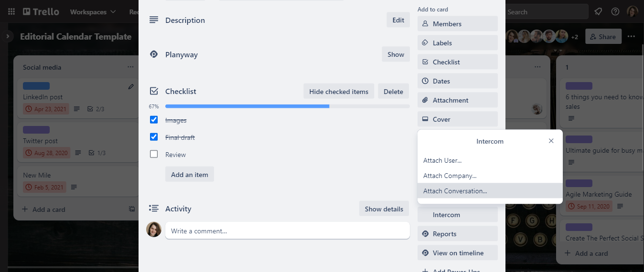
Task: Click the Add an item button
Action: (x=190, y=175)
